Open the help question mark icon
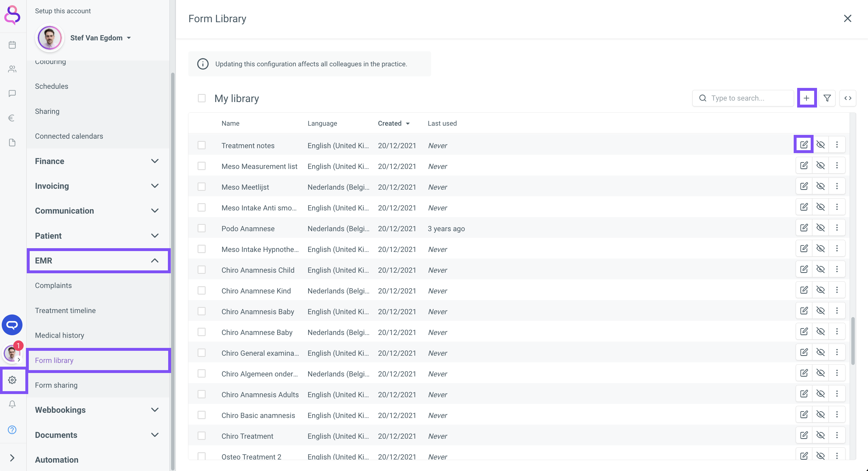This screenshot has width=868, height=471. 12,429
